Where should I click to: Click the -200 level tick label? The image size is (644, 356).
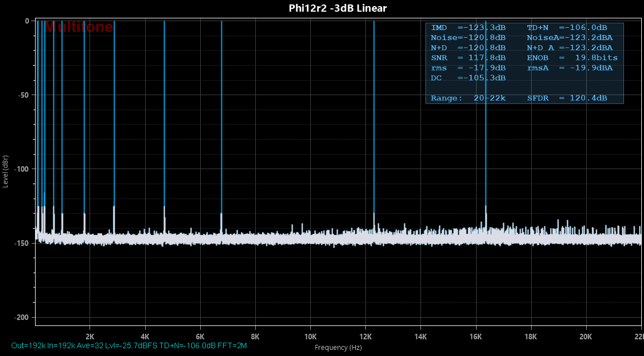(22, 318)
